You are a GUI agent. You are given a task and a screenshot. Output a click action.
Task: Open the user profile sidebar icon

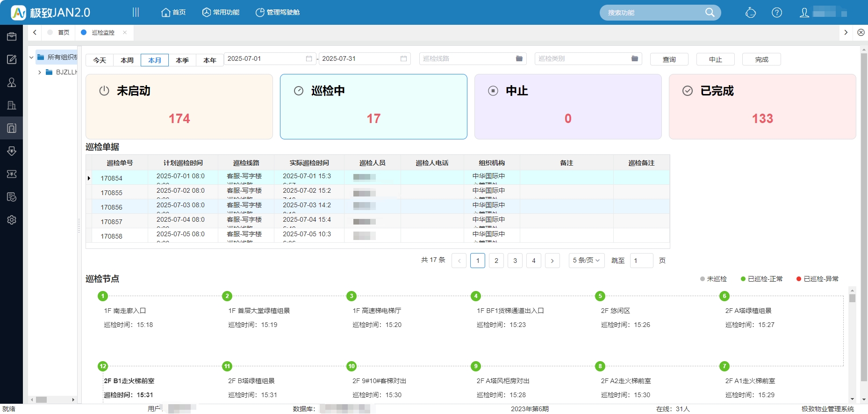click(x=12, y=82)
